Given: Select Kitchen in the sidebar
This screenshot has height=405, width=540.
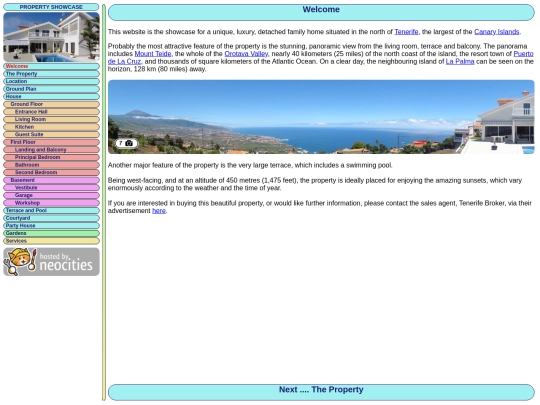Looking at the screenshot, I should click(51, 127).
